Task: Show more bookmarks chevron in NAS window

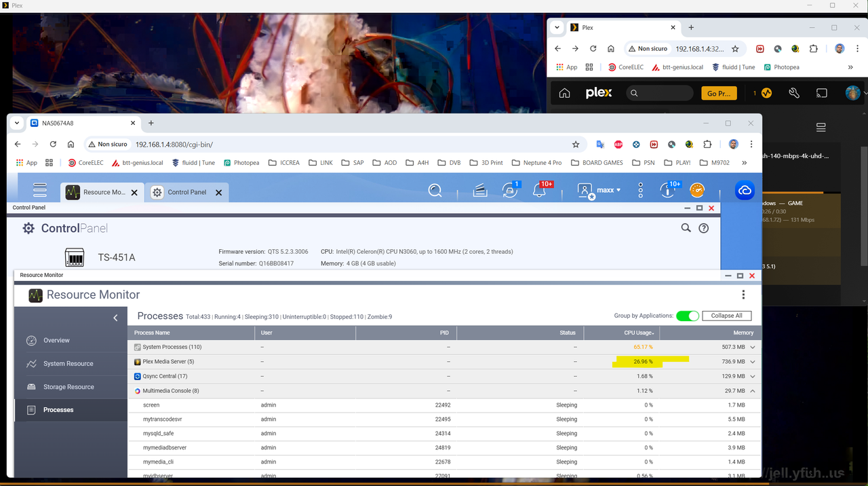Action: [x=745, y=163]
